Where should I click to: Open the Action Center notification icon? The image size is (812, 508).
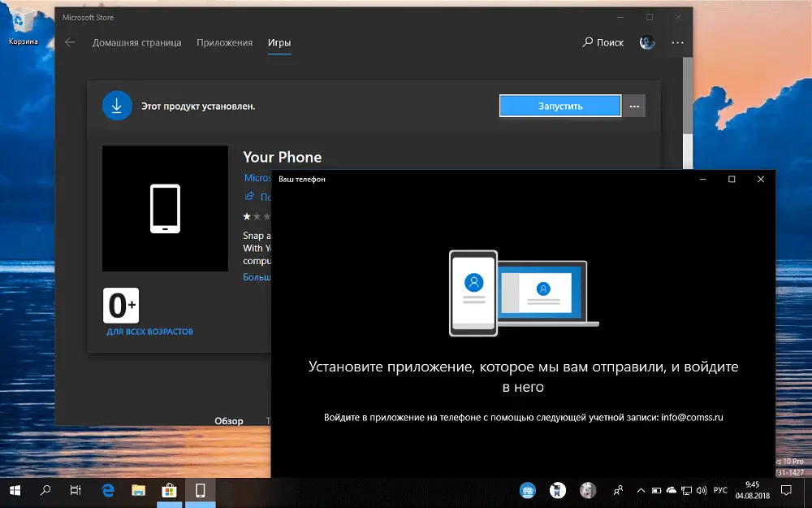[x=786, y=490]
